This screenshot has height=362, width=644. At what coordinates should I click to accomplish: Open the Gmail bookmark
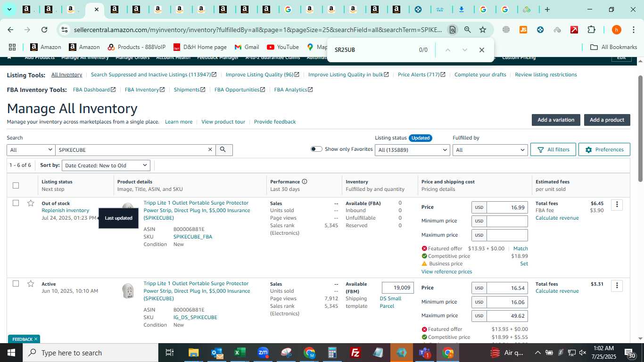247,47
